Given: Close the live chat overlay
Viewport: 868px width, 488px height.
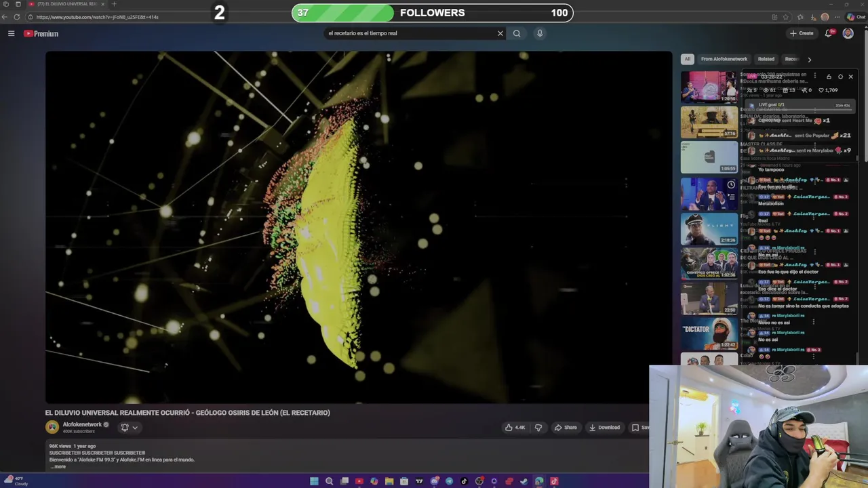Looking at the screenshot, I should point(850,77).
